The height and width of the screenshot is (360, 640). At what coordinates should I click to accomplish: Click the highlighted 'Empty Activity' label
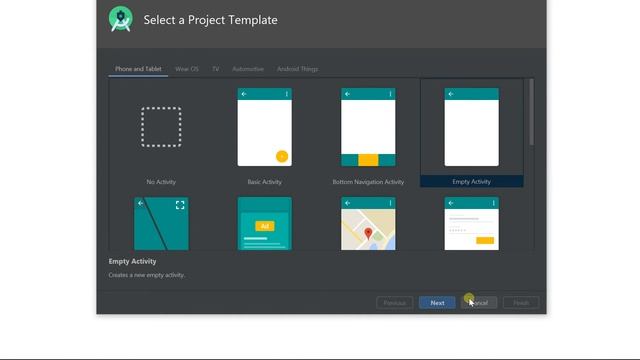coord(471,182)
